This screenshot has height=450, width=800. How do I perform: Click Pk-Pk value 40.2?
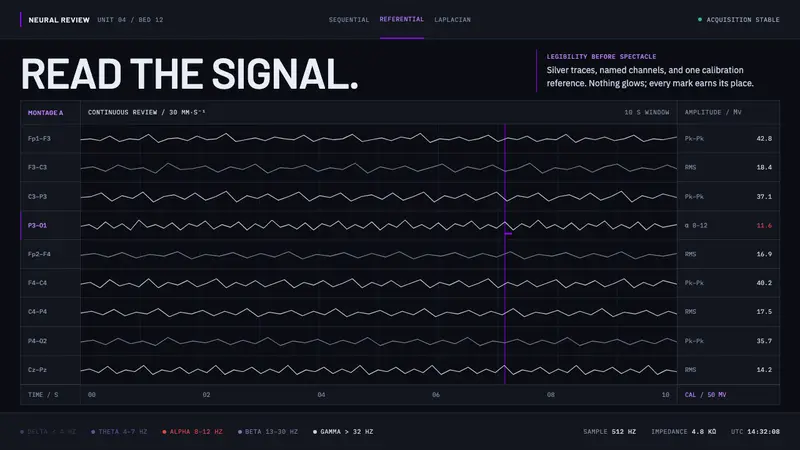click(x=764, y=283)
